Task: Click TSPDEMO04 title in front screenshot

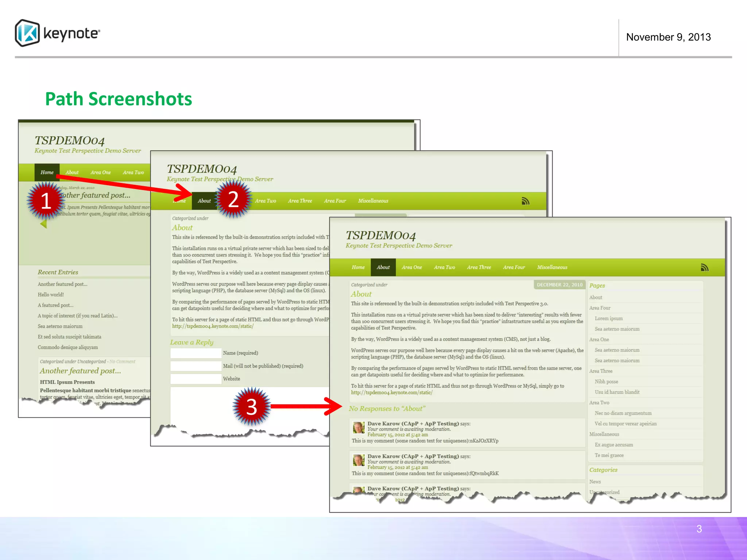Action: (x=380, y=236)
